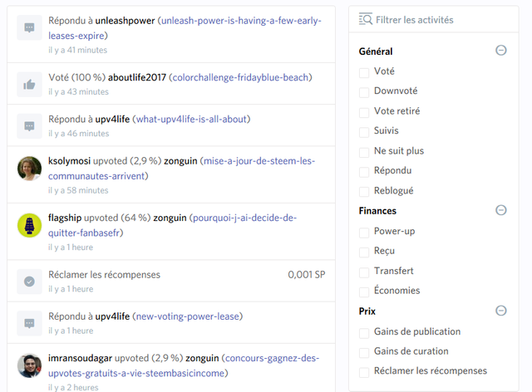Collapse the Finances filter section

pos(500,210)
